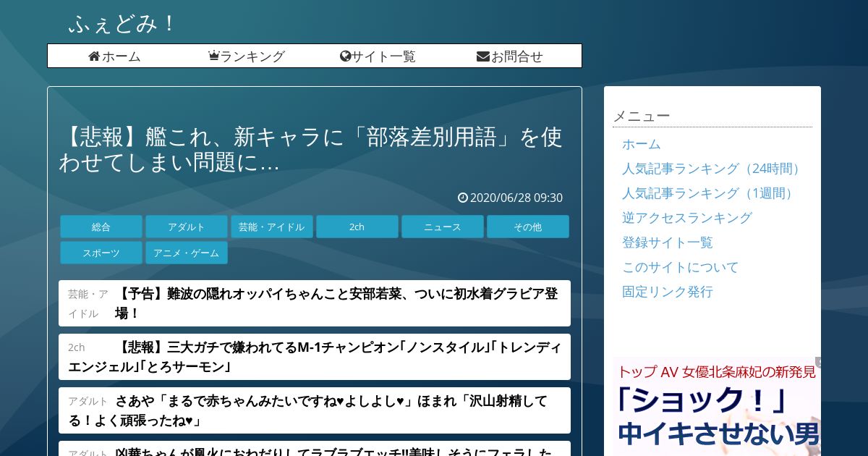Viewport: 868px width, 456px height.
Task: Open the サイト一覧 navigation menu item
Action: point(378,56)
